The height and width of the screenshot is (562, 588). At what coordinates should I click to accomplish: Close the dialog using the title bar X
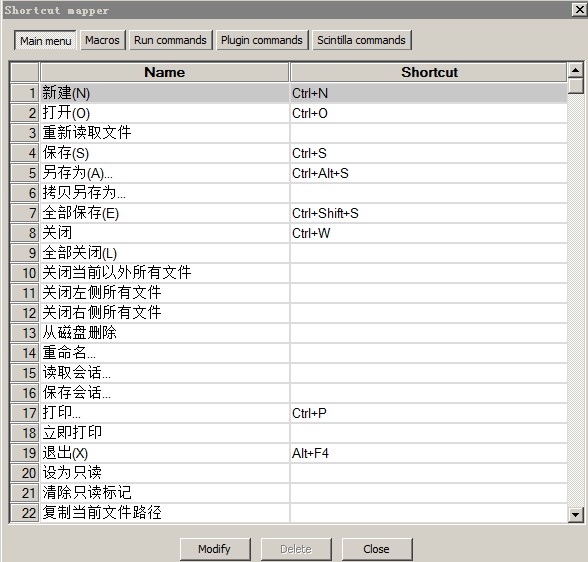579,10
